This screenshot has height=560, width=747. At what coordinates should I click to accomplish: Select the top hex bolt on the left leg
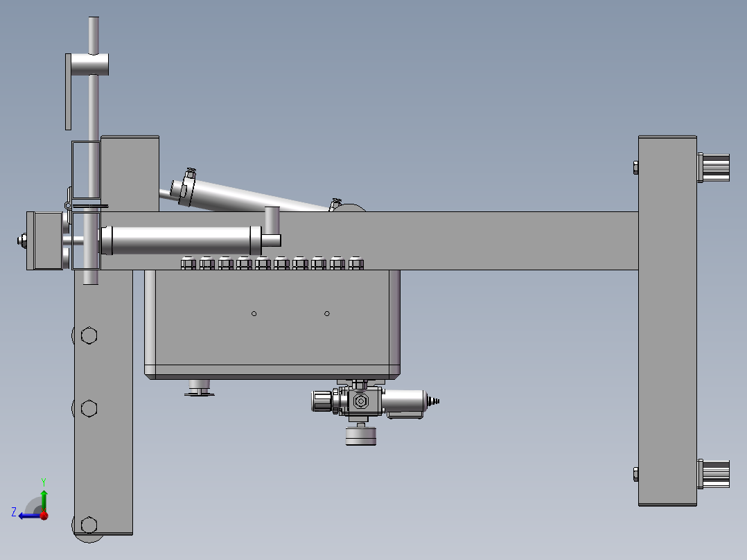pyautogui.click(x=89, y=335)
